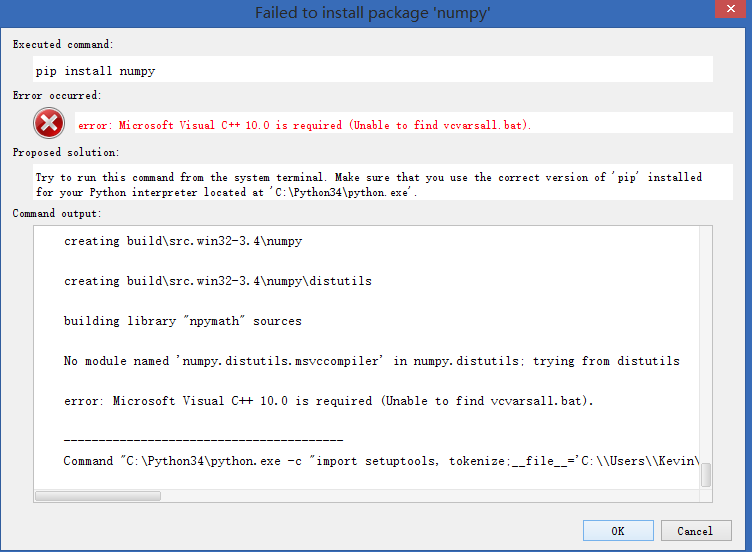Click the 'Error occurred:' label
752x552 pixels.
(x=57, y=95)
